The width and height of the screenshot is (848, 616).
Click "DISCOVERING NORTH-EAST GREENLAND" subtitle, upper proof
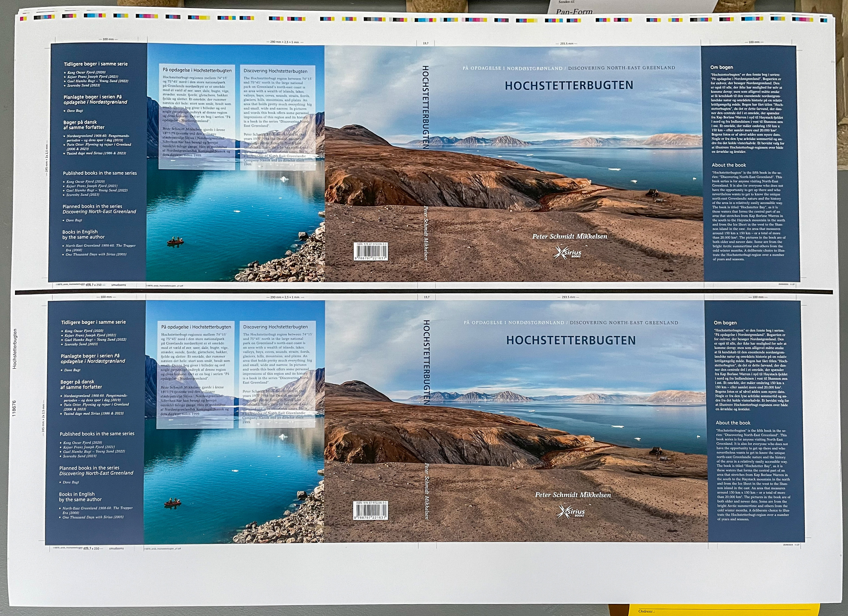(x=621, y=68)
